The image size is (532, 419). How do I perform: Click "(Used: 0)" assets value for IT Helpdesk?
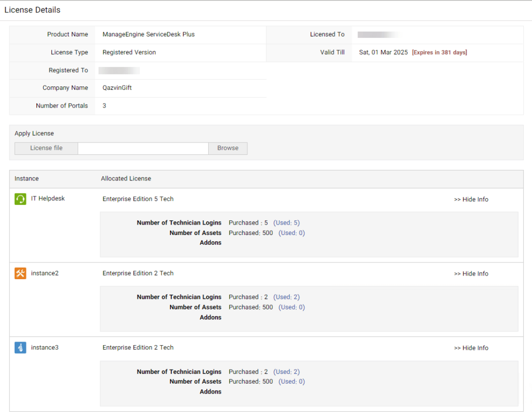(x=292, y=233)
